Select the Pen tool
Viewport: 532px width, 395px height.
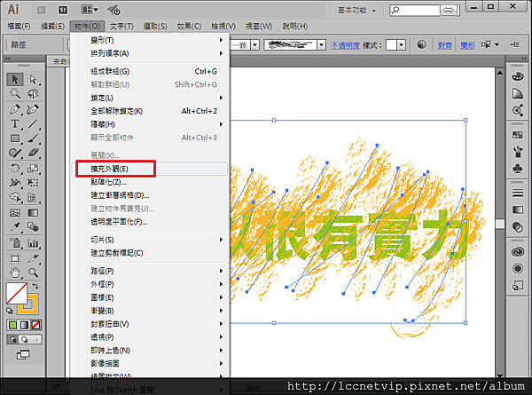pos(15,109)
